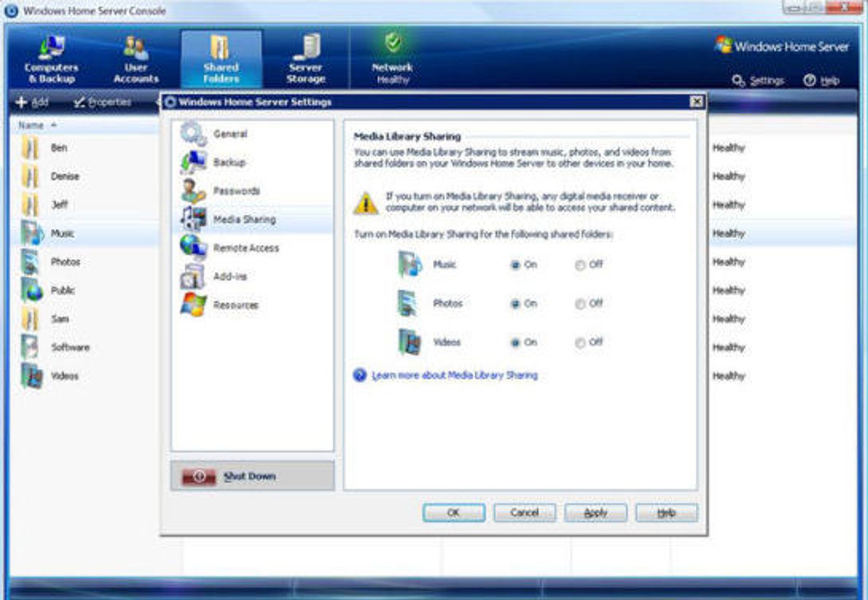Turn Photos sharing On

(x=515, y=304)
